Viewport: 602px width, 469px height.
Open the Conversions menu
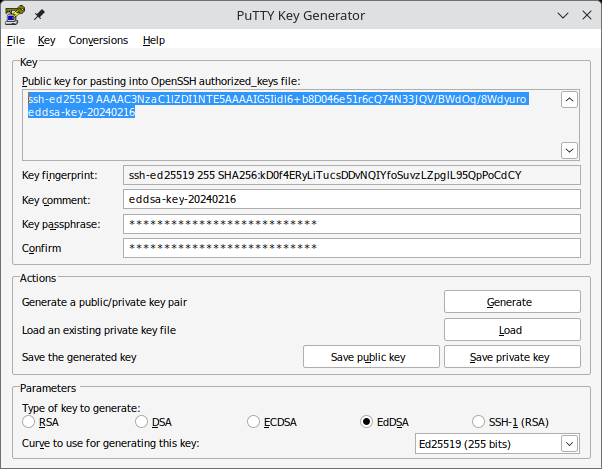(98, 40)
